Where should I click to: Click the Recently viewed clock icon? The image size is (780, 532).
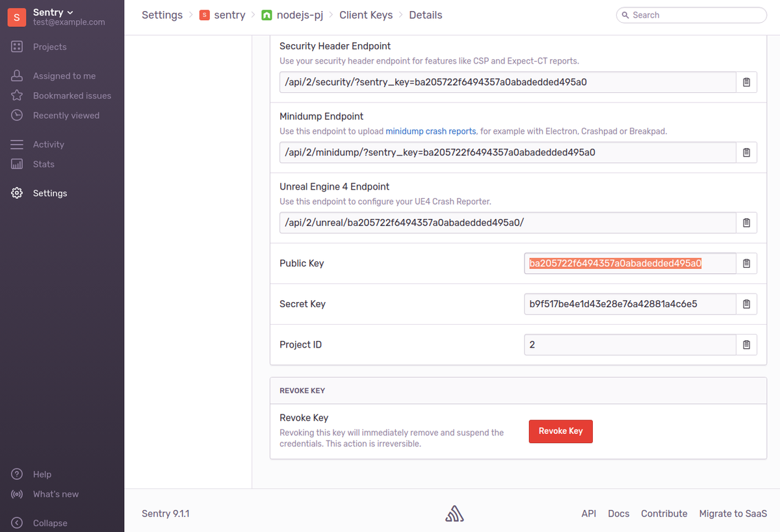(18, 116)
